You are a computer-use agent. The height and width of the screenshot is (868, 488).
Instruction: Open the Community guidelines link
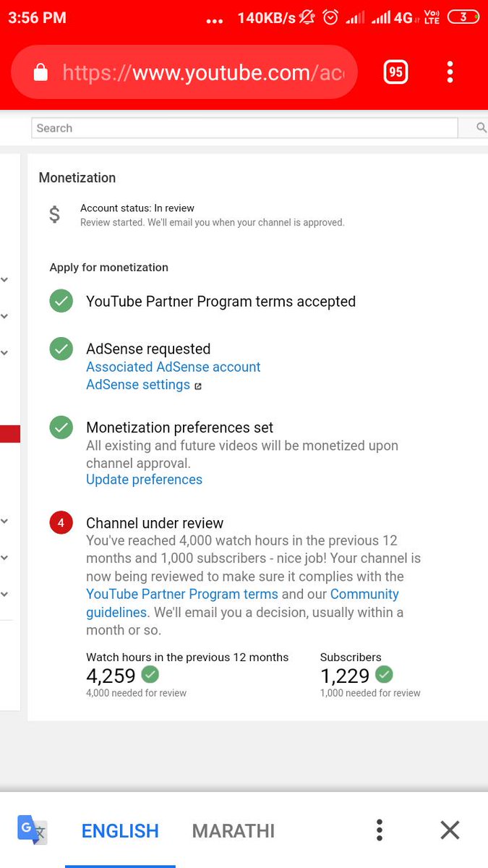[x=242, y=603]
